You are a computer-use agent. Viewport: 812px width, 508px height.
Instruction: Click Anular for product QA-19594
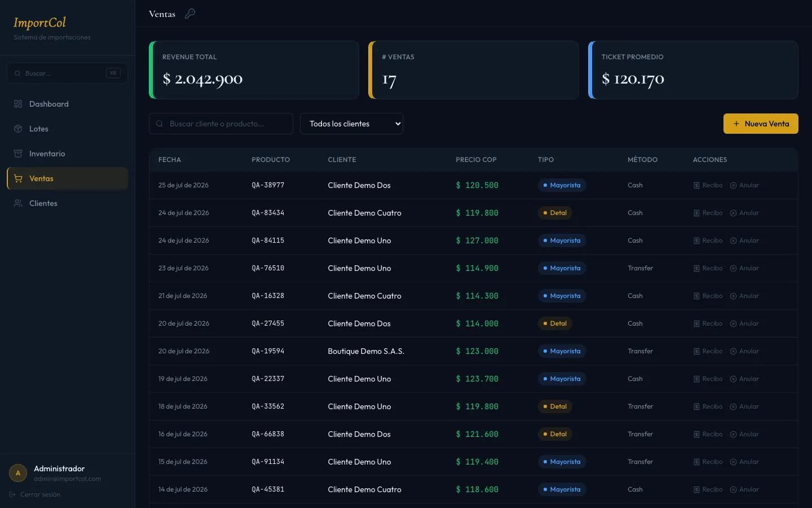click(744, 351)
